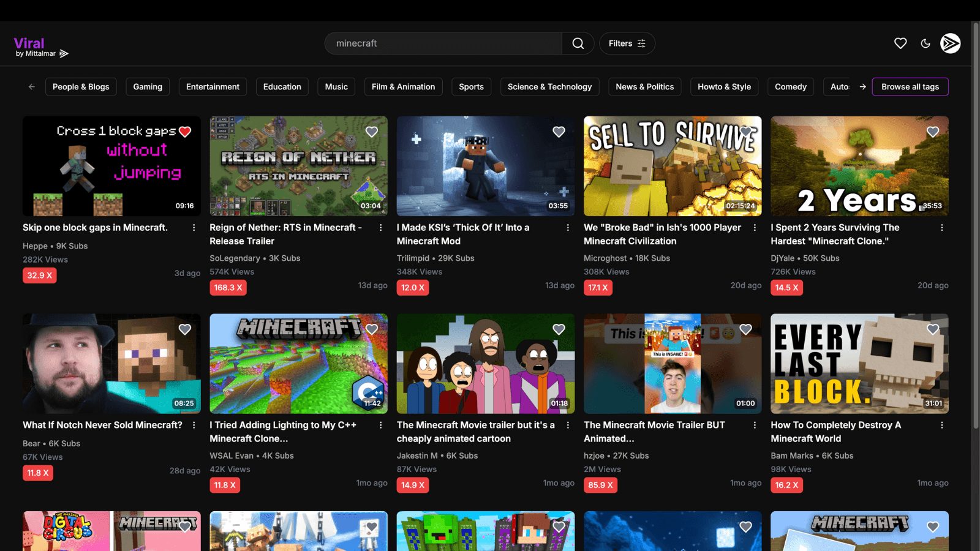Open the Reign of Nether thumbnail
Viewport: 980px width, 551px height.
(x=298, y=166)
